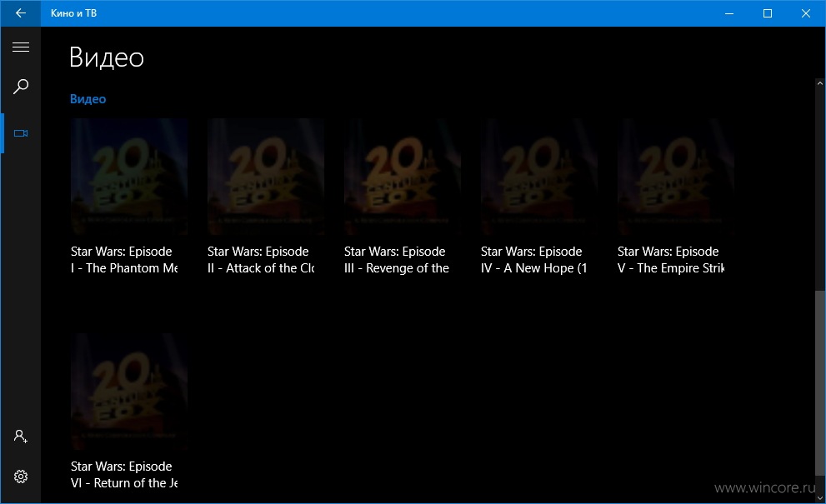
Task: Open Episode II Attack of the Clones thumbnail
Action: (x=266, y=177)
